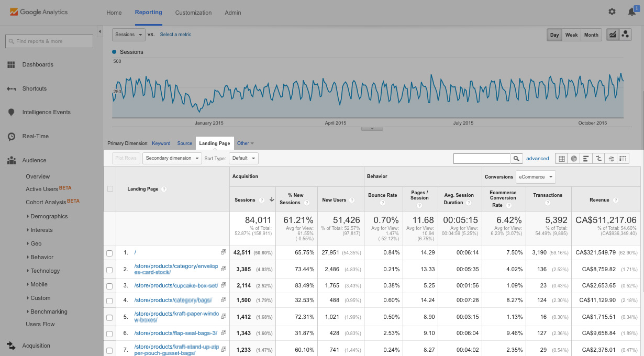This screenshot has width=644, height=356.
Task: Toggle the select-all checkbox in table header
Action: [110, 189]
